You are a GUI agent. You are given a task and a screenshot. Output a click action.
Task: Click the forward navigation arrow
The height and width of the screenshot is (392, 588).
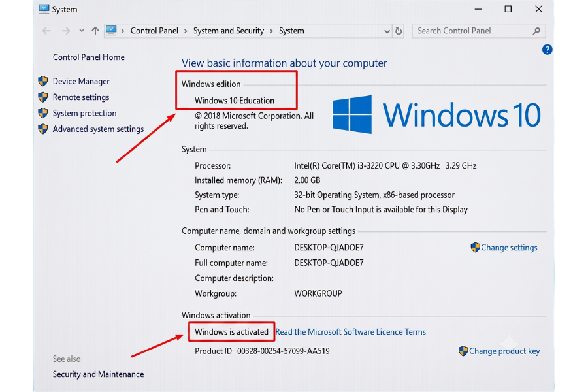[66, 31]
